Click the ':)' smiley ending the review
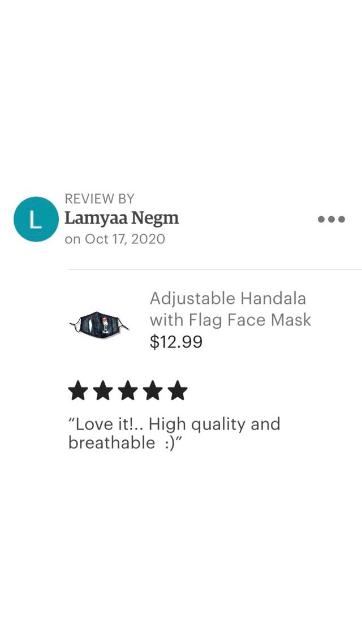 [x=170, y=444]
